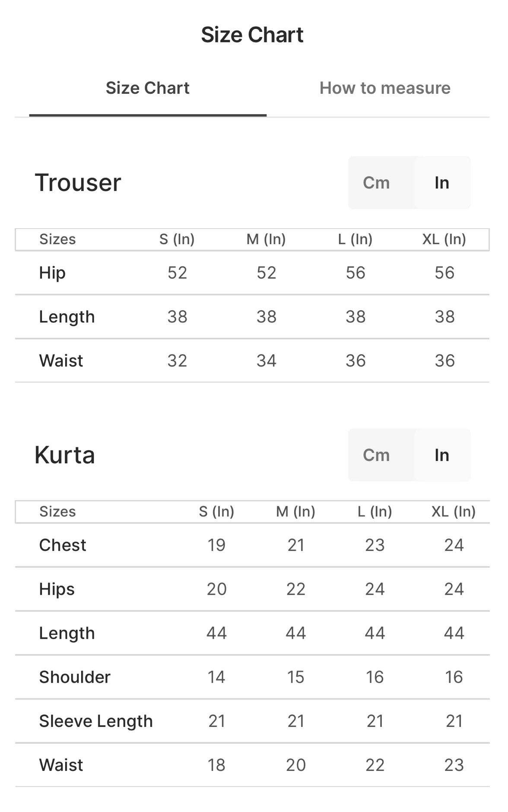Viewport: 508px width, 812px height.
Task: Toggle Trouser measurements to Cm
Action: tap(376, 183)
